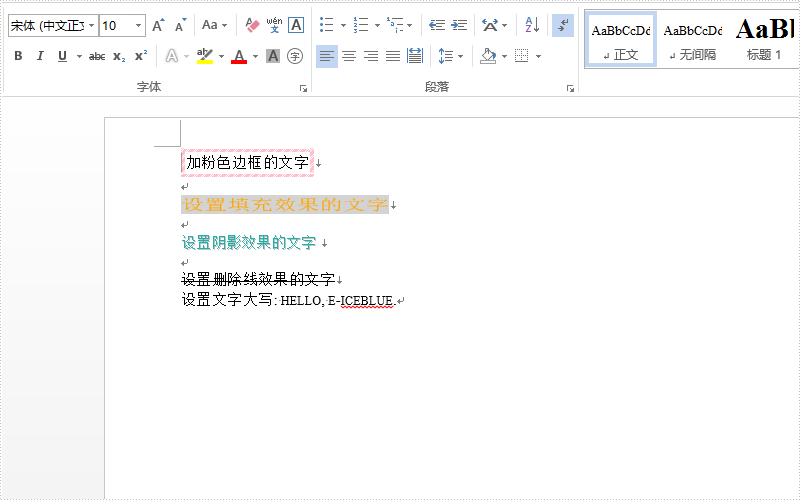Toggle italic formatting

click(40, 56)
